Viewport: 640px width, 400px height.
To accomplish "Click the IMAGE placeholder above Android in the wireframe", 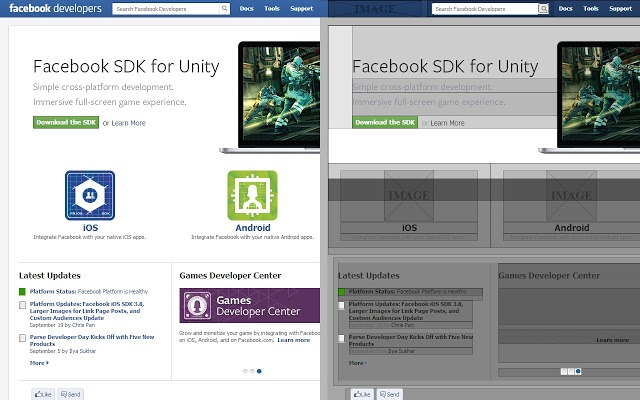I will pos(571,196).
